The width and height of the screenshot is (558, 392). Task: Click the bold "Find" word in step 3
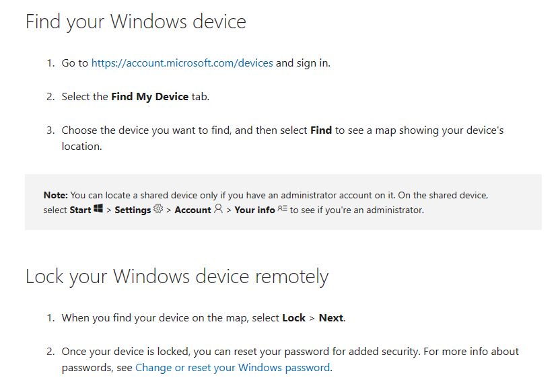pos(321,130)
